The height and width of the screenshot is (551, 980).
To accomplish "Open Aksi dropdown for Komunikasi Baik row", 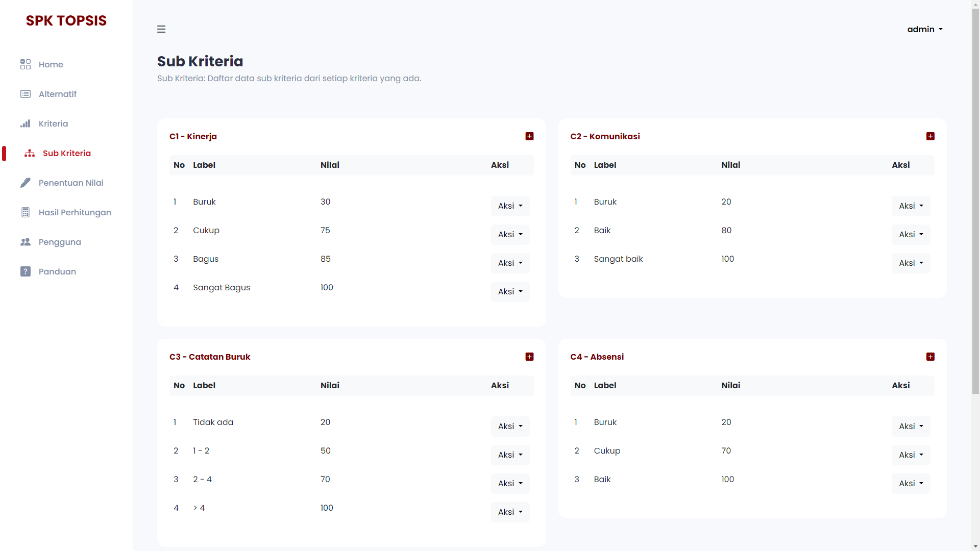I will pyautogui.click(x=911, y=235).
